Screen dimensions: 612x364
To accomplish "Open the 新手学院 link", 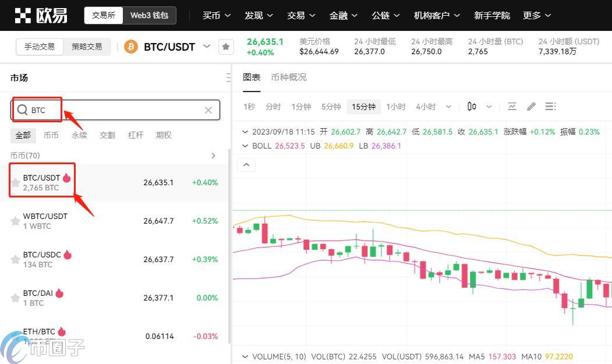I will [x=492, y=16].
